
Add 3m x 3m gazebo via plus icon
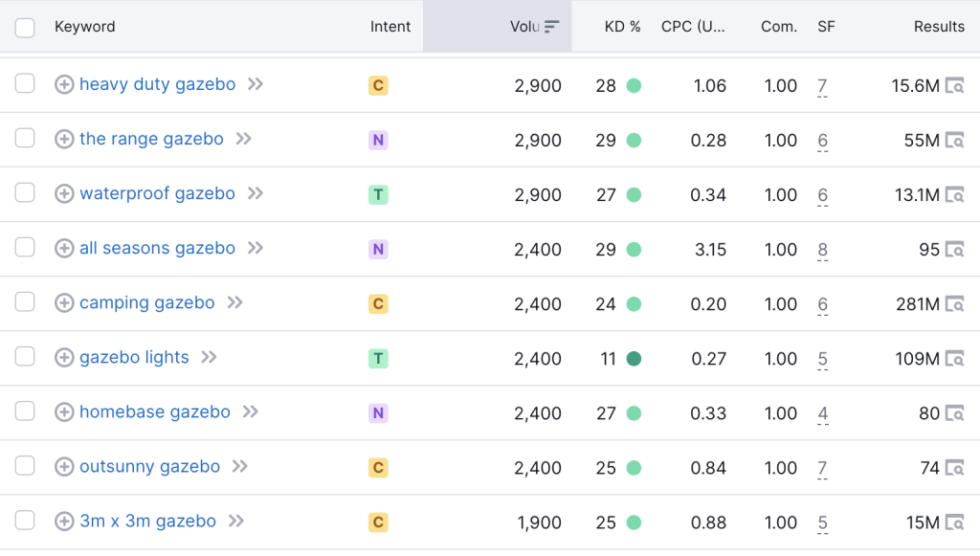pyautogui.click(x=64, y=521)
